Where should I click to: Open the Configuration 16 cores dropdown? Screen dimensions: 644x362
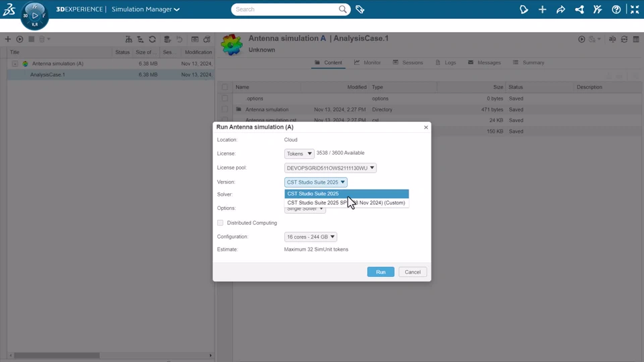coord(311,237)
